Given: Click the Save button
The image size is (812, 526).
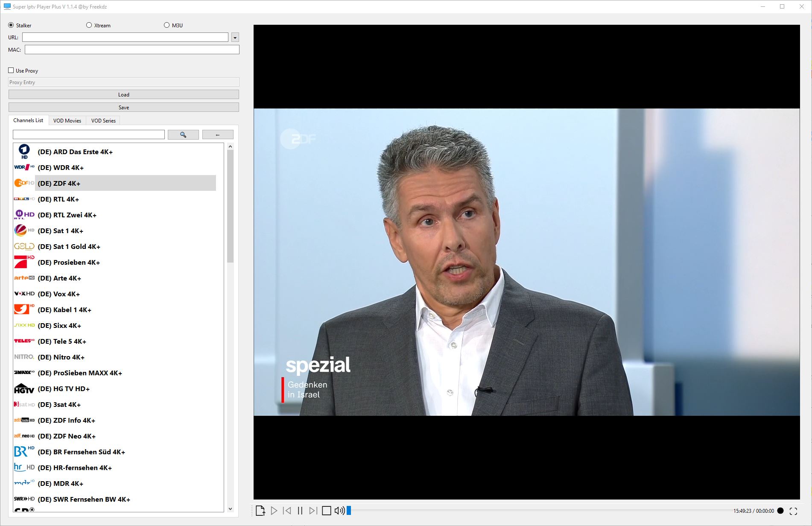Looking at the screenshot, I should [124, 107].
